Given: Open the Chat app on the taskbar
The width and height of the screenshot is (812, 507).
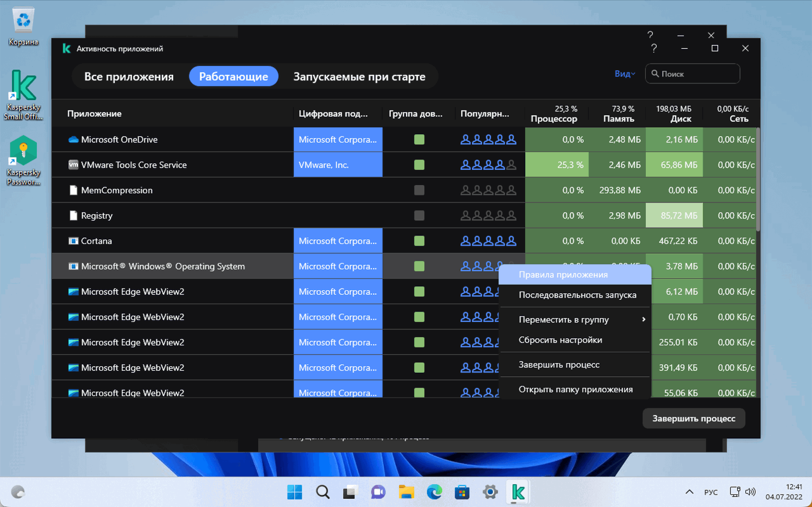Looking at the screenshot, I should click(x=378, y=492).
